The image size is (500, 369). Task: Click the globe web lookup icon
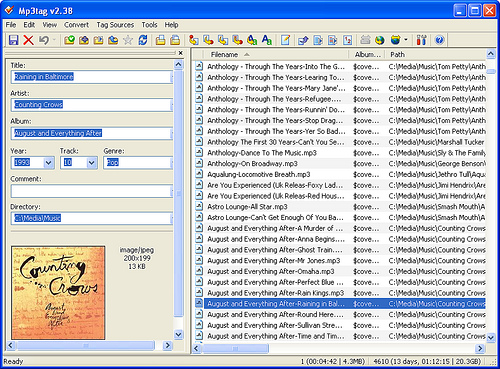pos(380,40)
